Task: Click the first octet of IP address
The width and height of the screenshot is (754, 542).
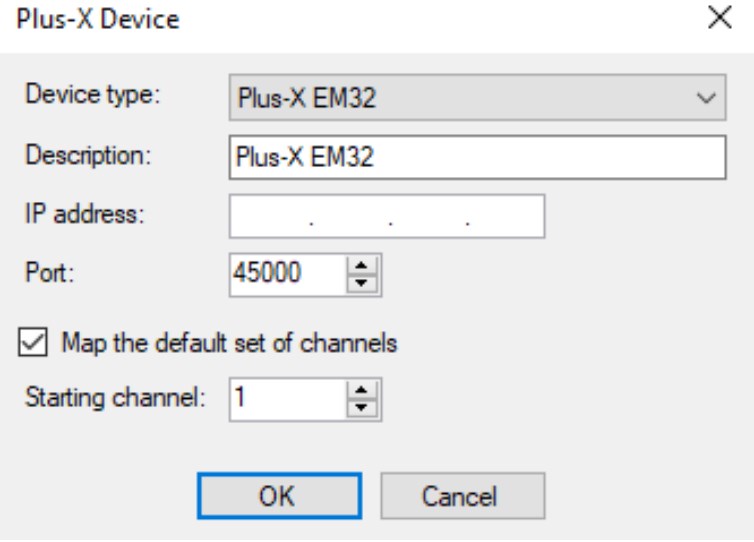Action: [270, 216]
